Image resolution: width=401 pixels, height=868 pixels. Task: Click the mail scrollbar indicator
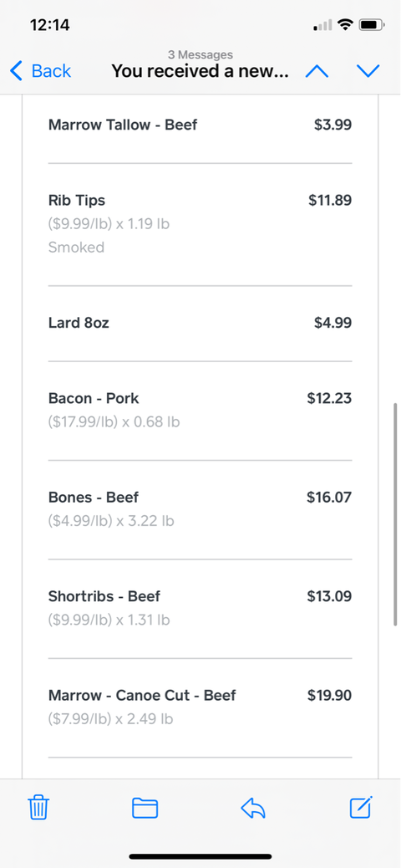pyautogui.click(x=395, y=514)
